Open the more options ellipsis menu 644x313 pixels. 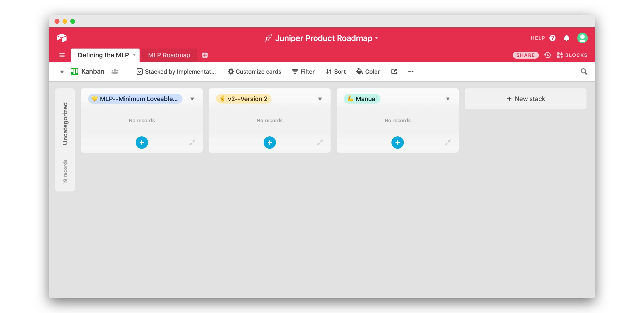pos(411,71)
